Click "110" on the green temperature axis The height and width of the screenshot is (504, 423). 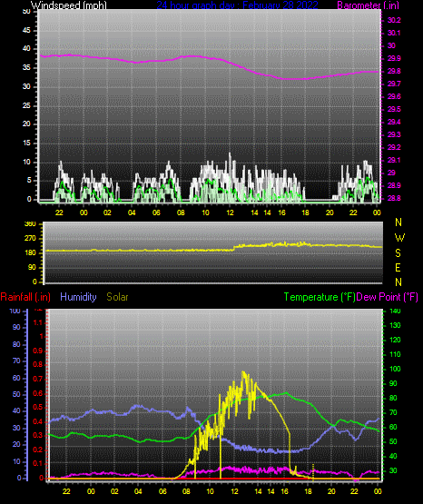click(x=395, y=354)
